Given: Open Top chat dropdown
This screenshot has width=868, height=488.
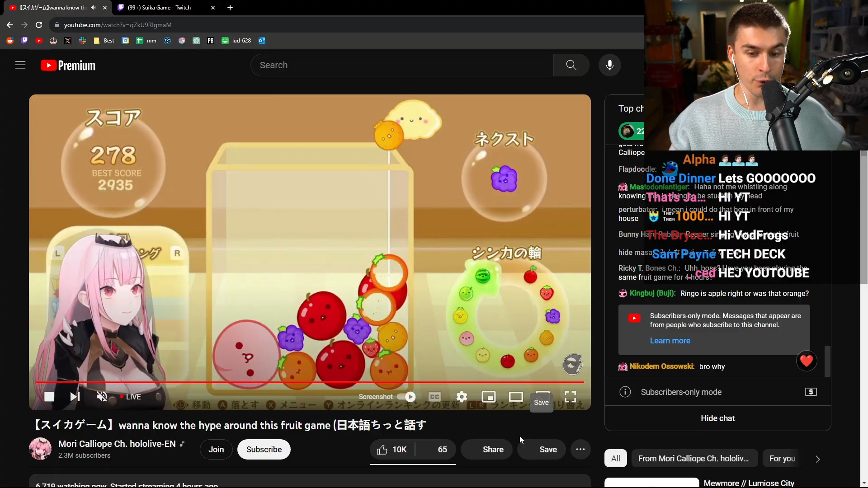Looking at the screenshot, I should click(x=631, y=108).
